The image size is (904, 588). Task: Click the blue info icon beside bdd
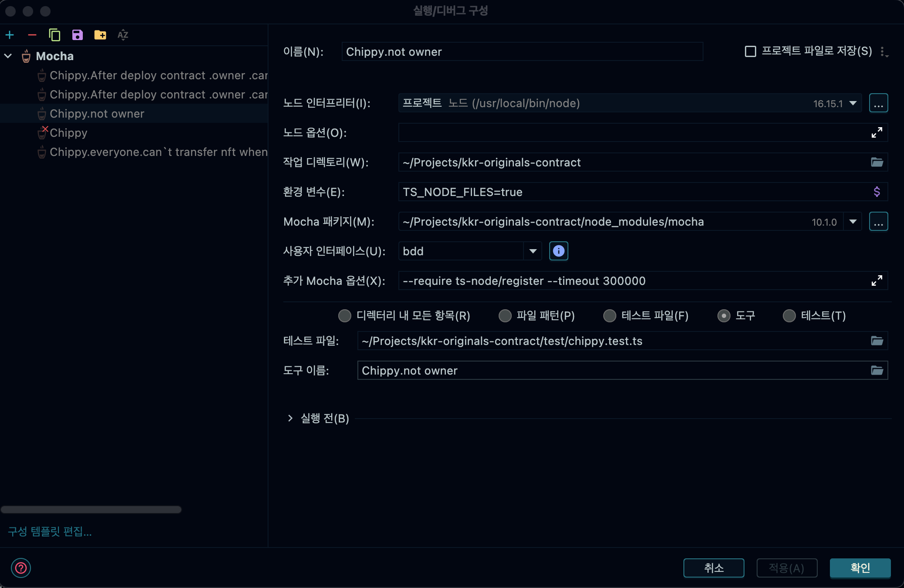tap(558, 251)
